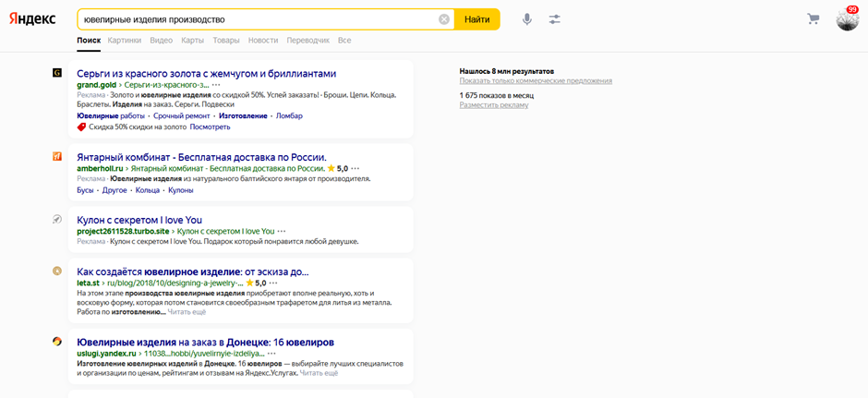Viewport: 868px width, 398px height.
Task: Click the "Нашлось 8 млн результатов" text
Action: pyautogui.click(x=507, y=71)
